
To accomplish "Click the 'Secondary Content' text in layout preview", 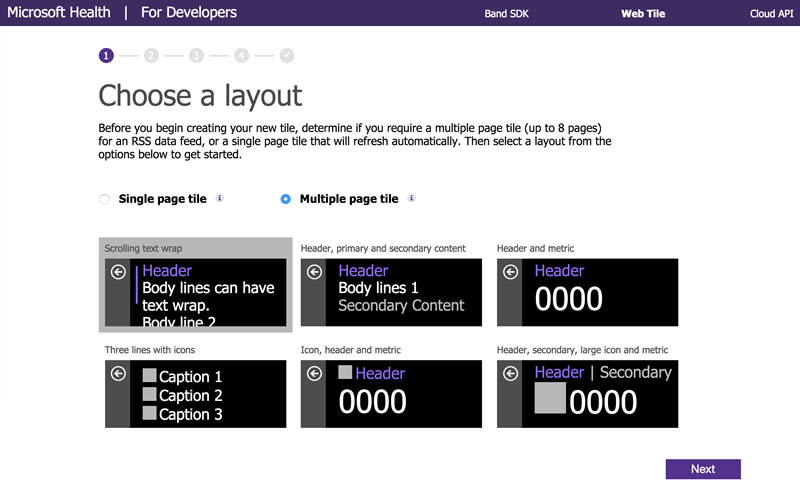I will pos(401,305).
